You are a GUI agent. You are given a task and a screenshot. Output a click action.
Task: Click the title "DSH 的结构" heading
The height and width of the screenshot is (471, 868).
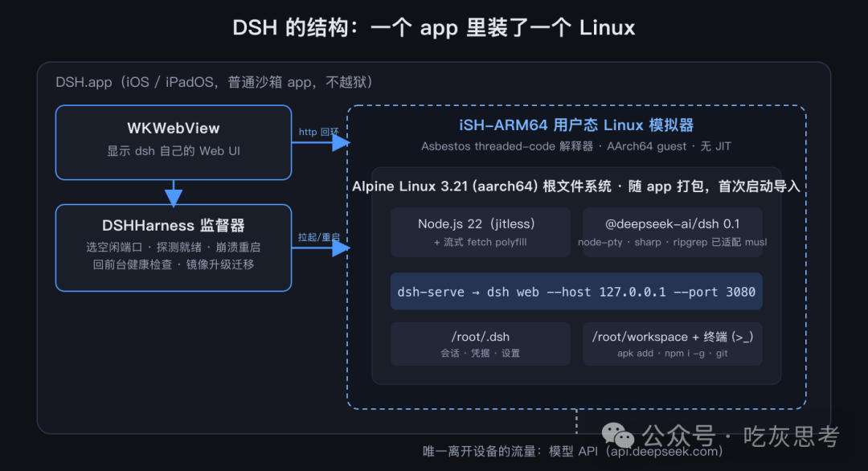(433, 27)
